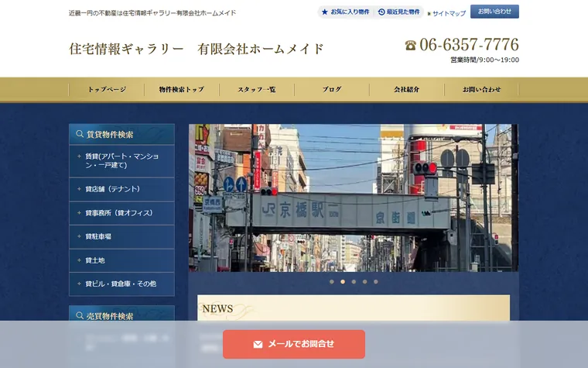Click the phone number 06-6357-7776

[x=469, y=45]
